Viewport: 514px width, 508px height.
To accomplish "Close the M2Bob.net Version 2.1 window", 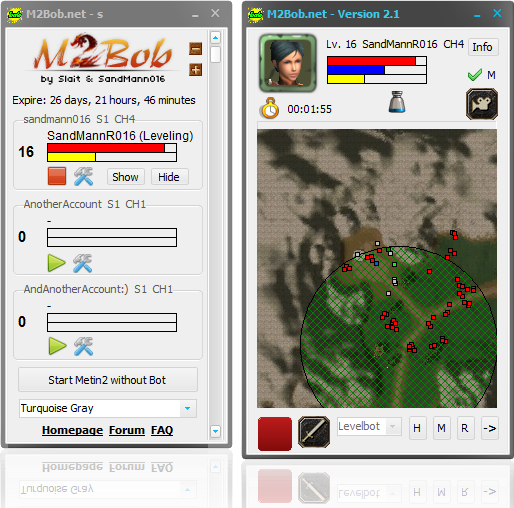I will [497, 13].
